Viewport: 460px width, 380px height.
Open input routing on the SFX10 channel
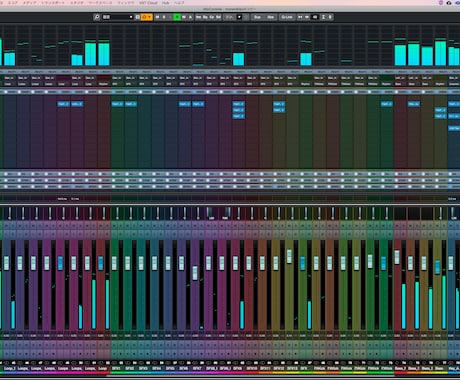(x=251, y=78)
